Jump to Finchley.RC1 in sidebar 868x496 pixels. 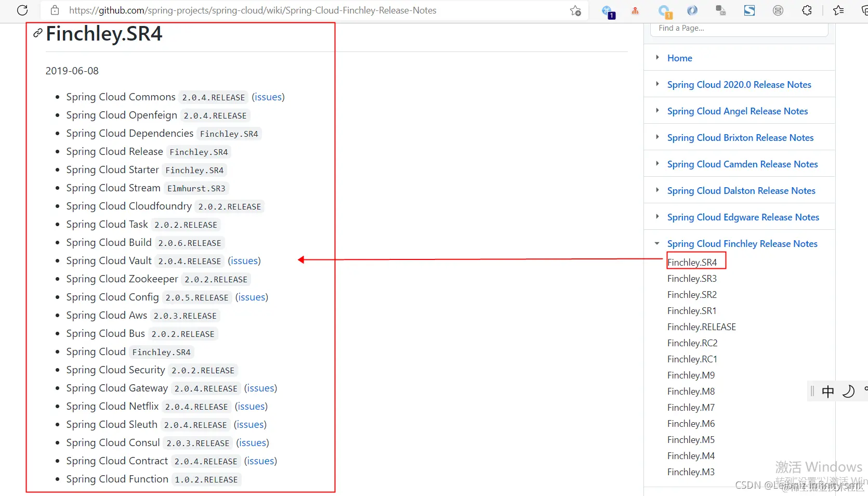coord(692,359)
